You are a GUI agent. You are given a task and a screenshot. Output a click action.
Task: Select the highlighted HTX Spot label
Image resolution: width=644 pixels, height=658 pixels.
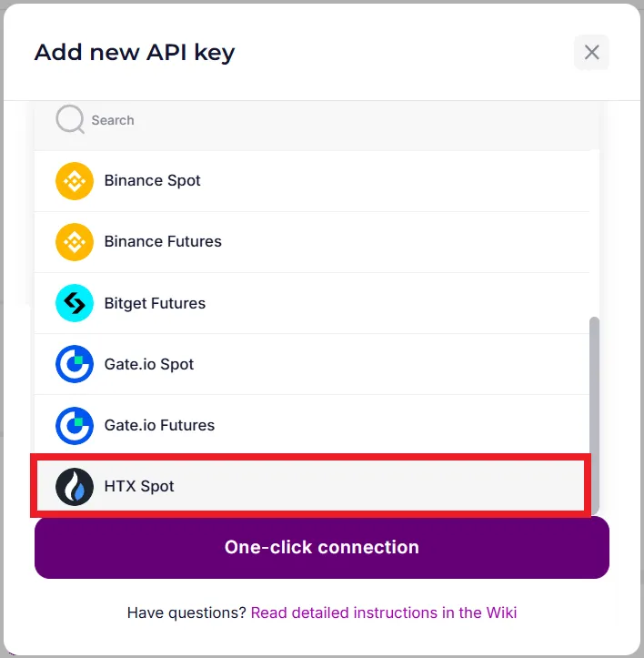click(139, 486)
